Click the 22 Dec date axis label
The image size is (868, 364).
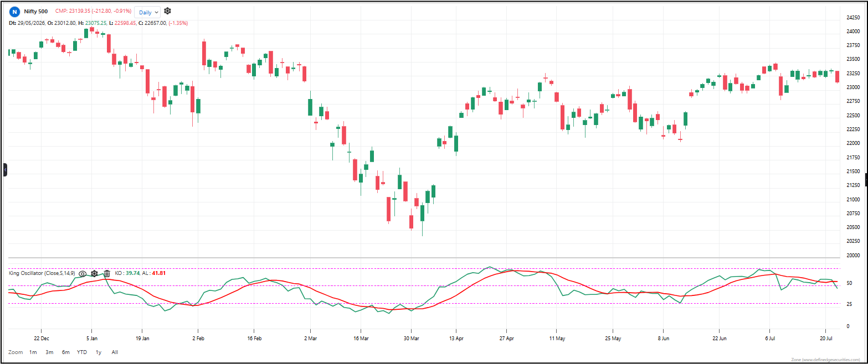tap(42, 337)
